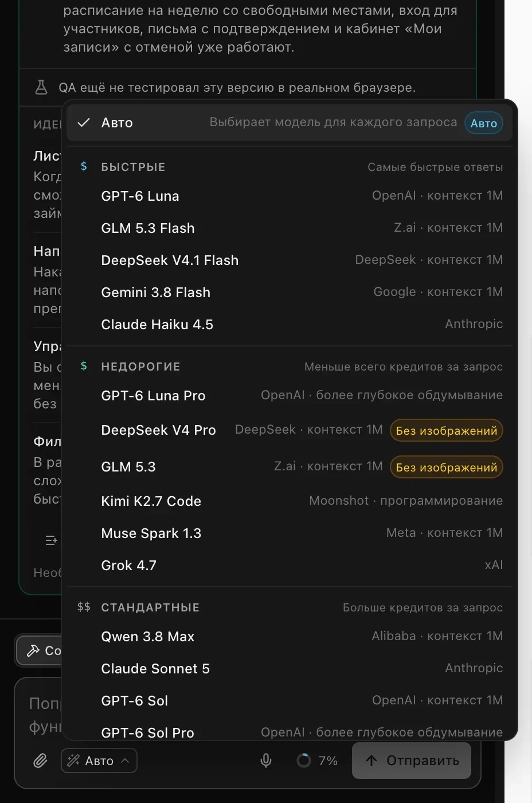Click the Без изображений badge on DeepSeek V4 Pro

tap(447, 431)
